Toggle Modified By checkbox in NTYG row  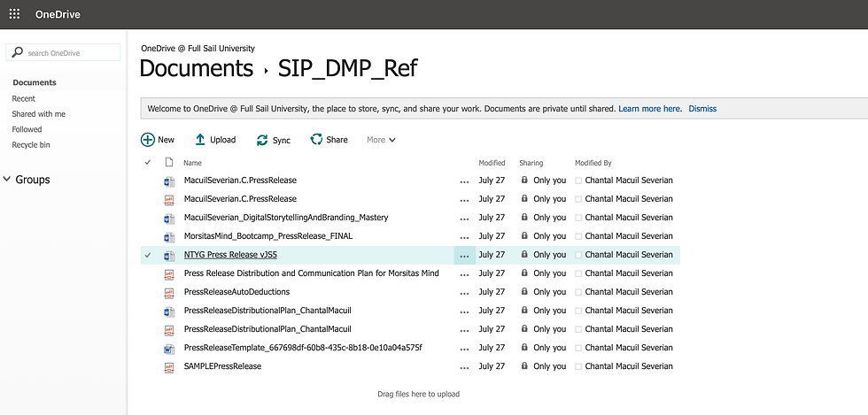click(x=578, y=255)
